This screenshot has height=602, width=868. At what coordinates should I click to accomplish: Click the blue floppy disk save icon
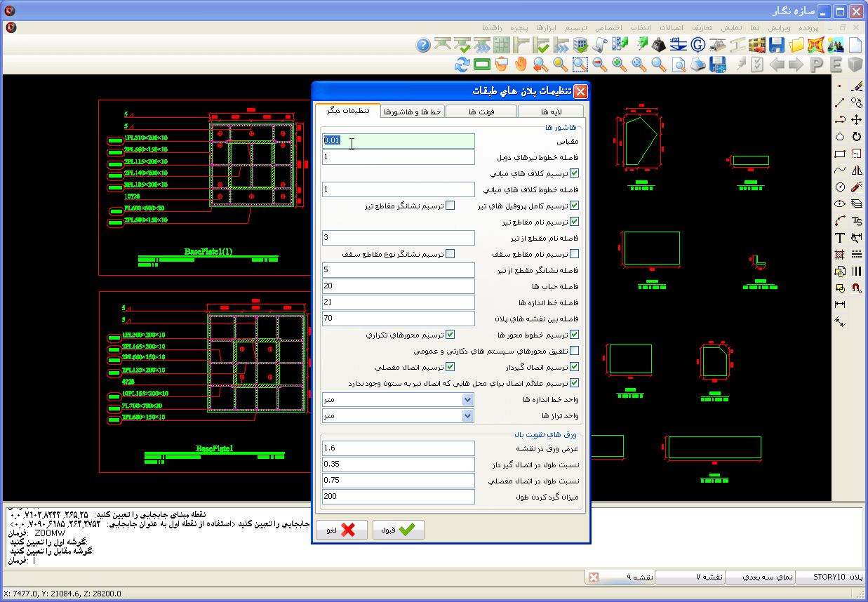[x=776, y=46]
